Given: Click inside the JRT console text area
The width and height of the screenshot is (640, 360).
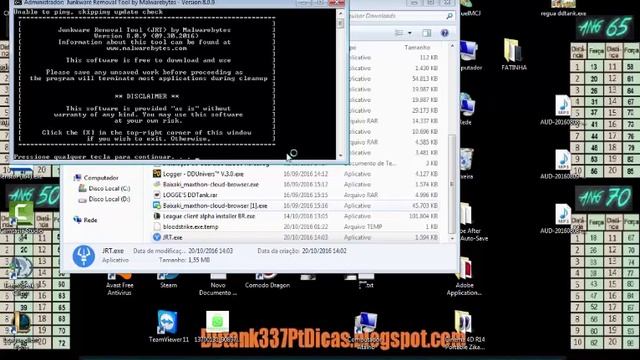Looking at the screenshot, I should coord(175,84).
